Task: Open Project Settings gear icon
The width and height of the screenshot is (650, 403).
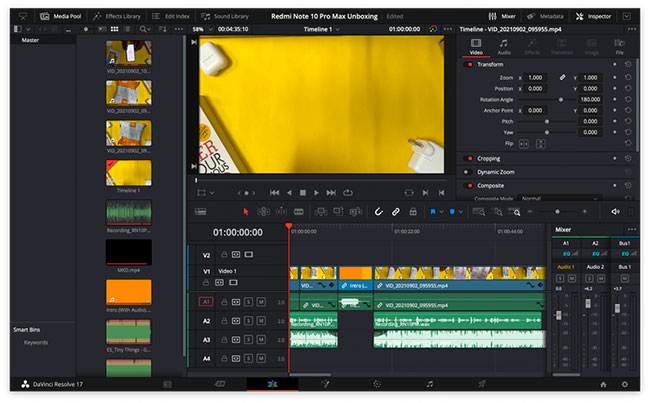Action: 624,384
